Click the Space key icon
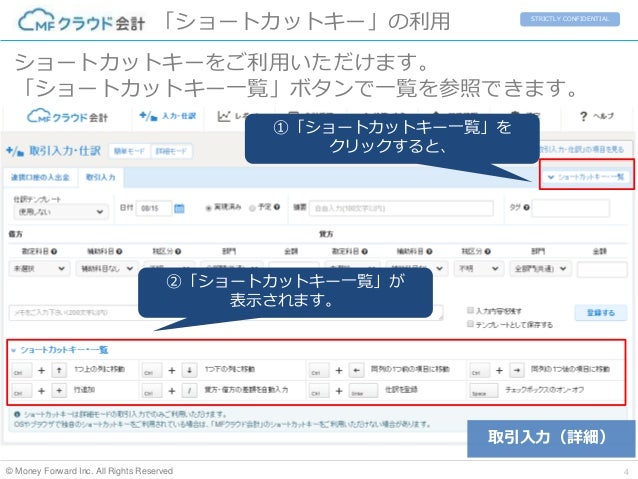The image size is (638, 479). click(x=483, y=390)
